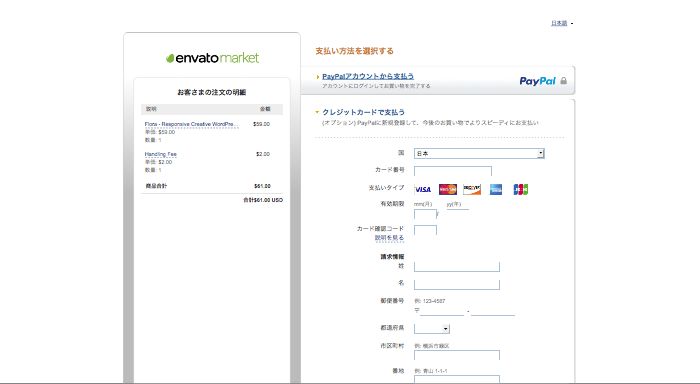Select the American Express card icon
700x384 pixels.
pos(496,189)
